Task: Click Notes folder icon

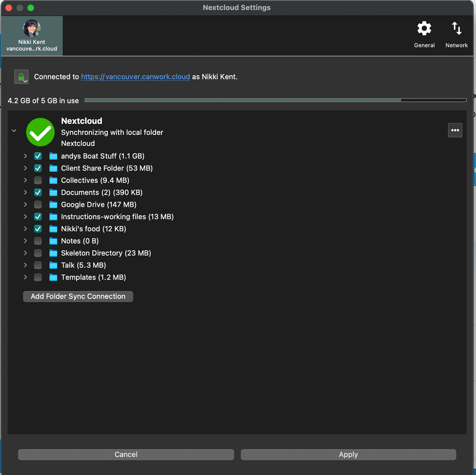Action: click(53, 241)
